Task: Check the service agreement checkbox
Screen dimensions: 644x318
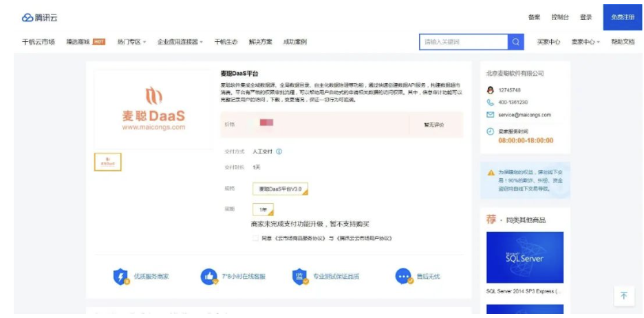Action: point(255,238)
